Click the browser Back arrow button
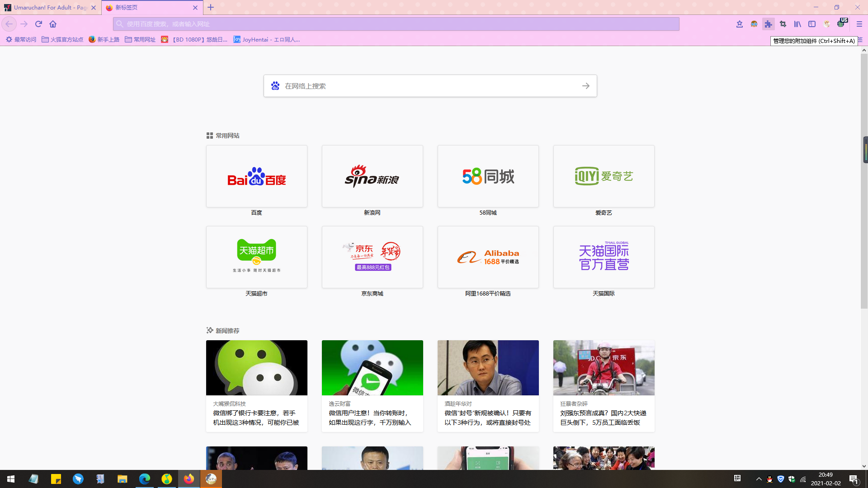The height and width of the screenshot is (488, 868). 9,24
